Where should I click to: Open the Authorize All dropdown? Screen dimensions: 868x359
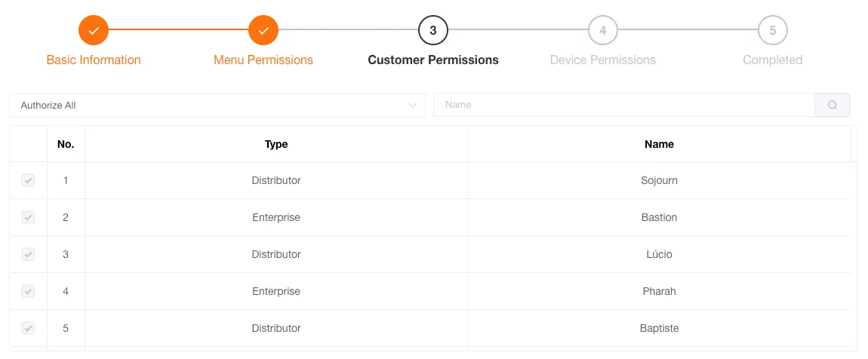pyautogui.click(x=211, y=106)
